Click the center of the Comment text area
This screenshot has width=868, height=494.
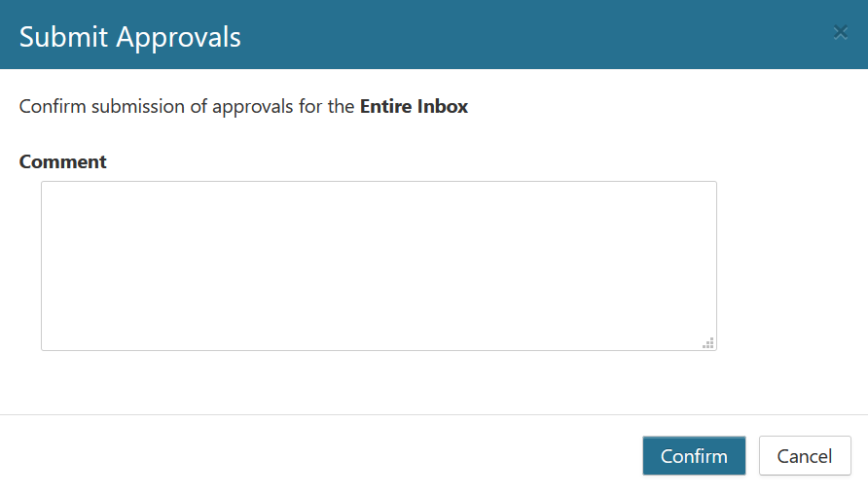pyautogui.click(x=379, y=265)
